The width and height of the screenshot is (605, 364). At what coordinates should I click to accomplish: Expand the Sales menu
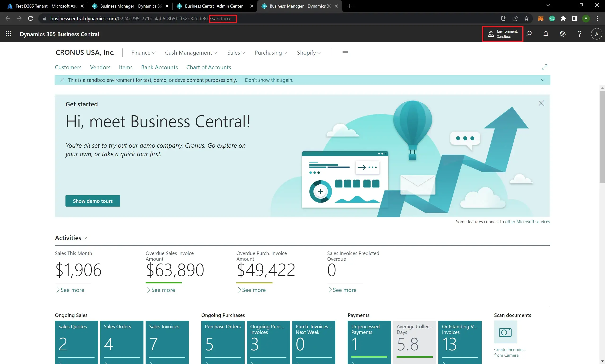(236, 53)
